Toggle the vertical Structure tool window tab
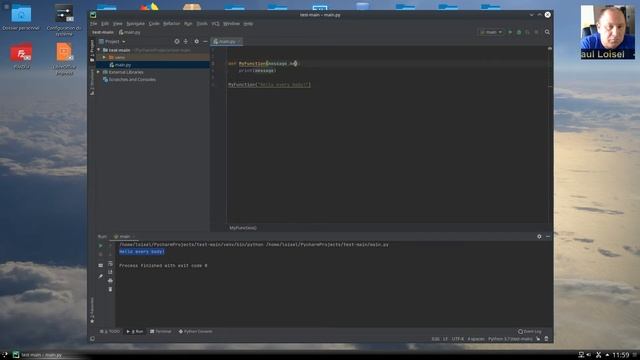 (92, 82)
